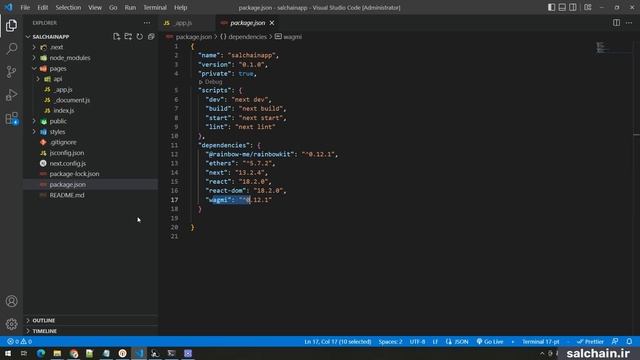Switch to VS Code taskbar icon
640x360 pixels.
pyautogui.click(x=139, y=353)
